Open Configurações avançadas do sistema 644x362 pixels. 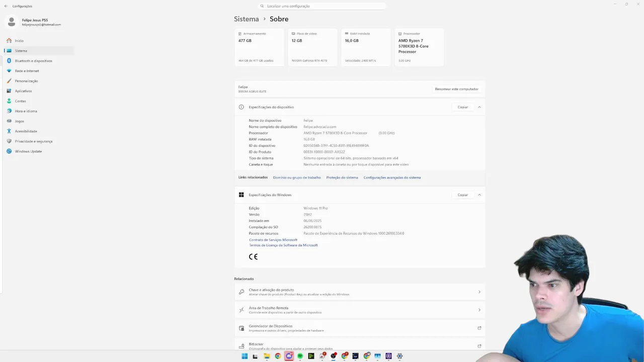pyautogui.click(x=392, y=177)
